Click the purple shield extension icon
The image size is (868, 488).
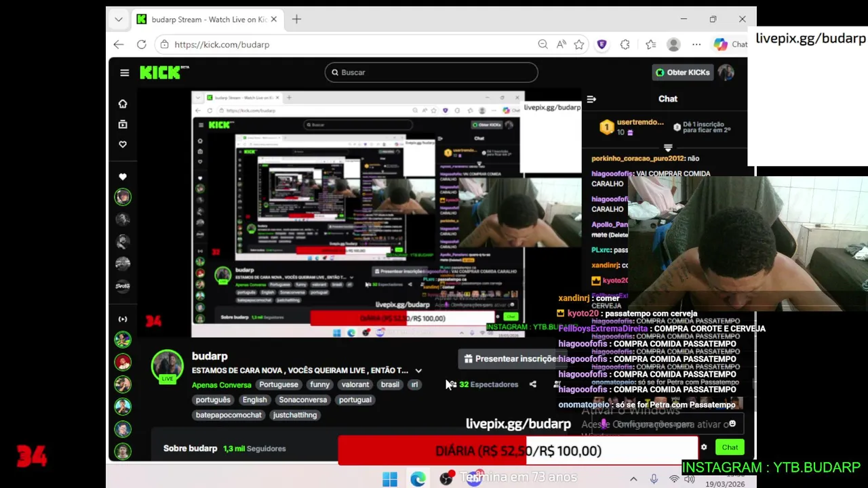(x=601, y=45)
